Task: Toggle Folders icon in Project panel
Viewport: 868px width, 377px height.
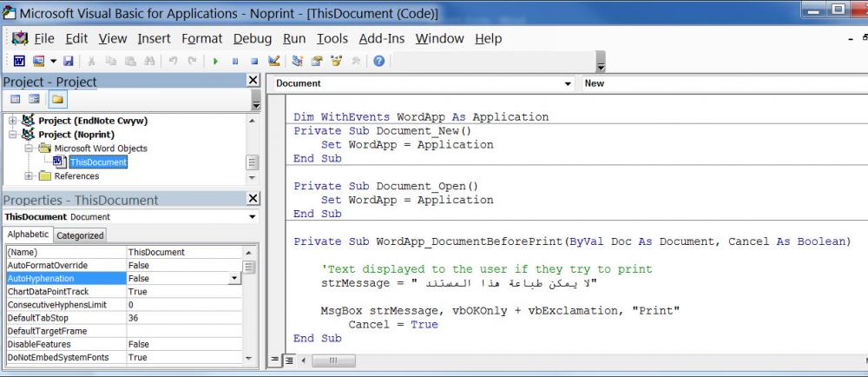Action: pyautogui.click(x=57, y=99)
